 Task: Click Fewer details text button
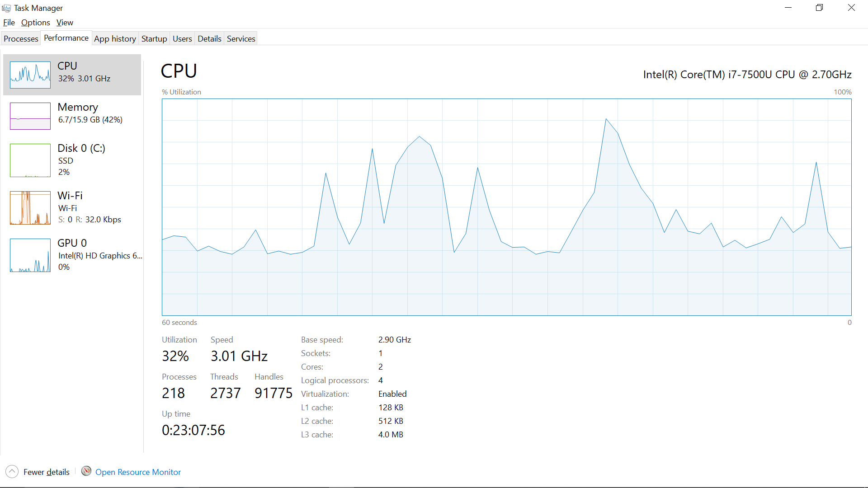pyautogui.click(x=47, y=472)
